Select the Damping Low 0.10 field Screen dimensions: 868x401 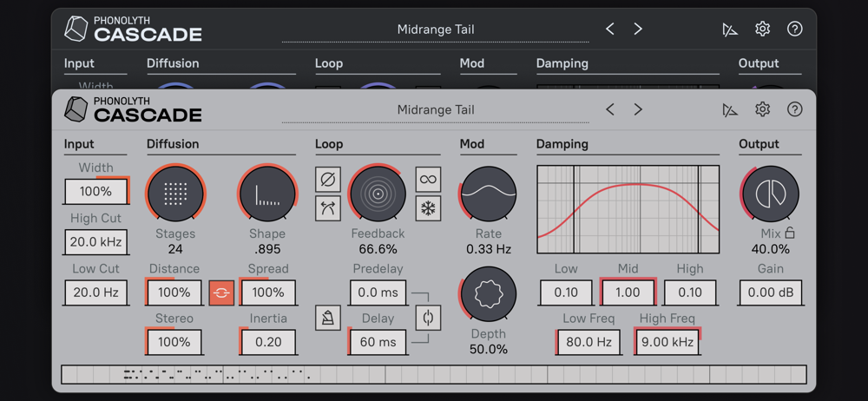point(566,292)
